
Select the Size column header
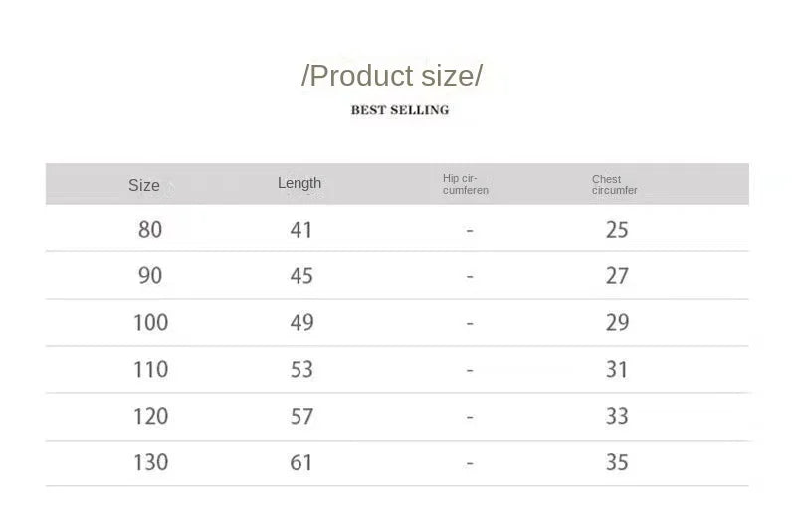point(144,185)
